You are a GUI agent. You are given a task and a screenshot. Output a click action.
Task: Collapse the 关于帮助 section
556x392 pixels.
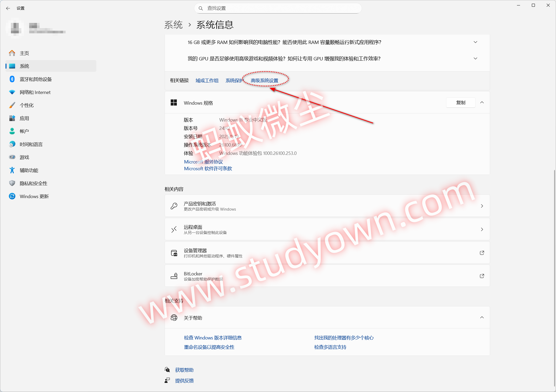click(x=482, y=318)
